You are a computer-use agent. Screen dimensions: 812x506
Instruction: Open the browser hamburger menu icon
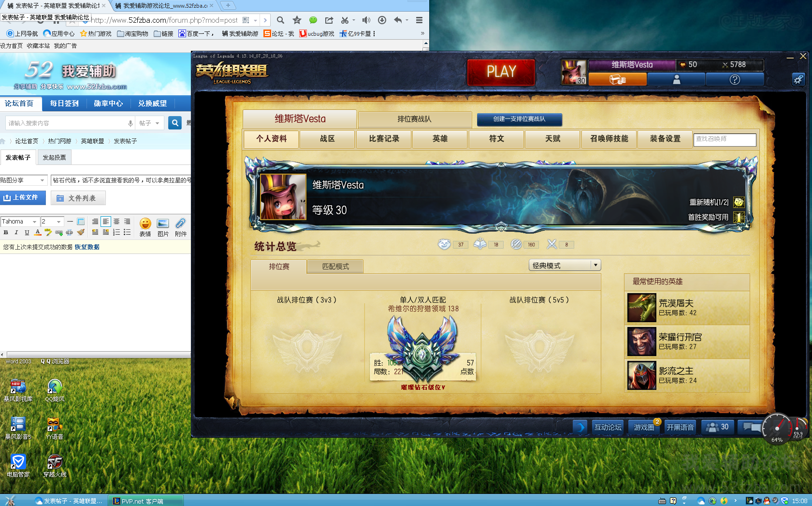point(419,20)
